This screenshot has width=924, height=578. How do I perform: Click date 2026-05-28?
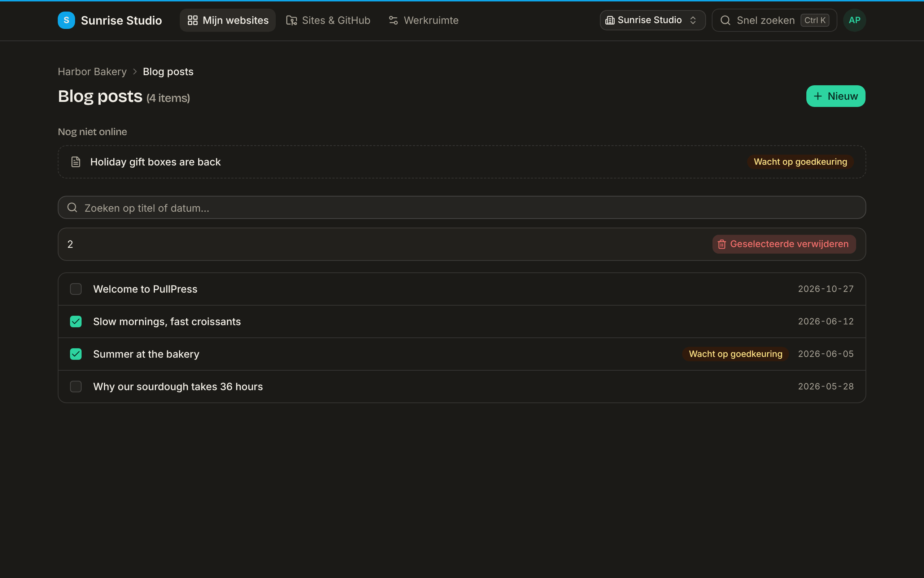click(825, 387)
